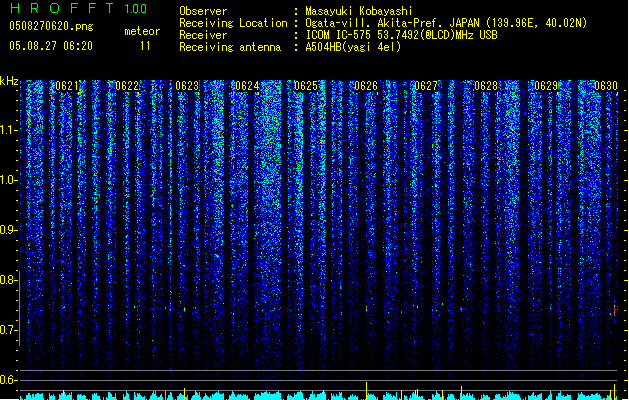The image size is (629, 400).
Task: Click the date stamp 05.08.27 06:20
Action: click(51, 46)
